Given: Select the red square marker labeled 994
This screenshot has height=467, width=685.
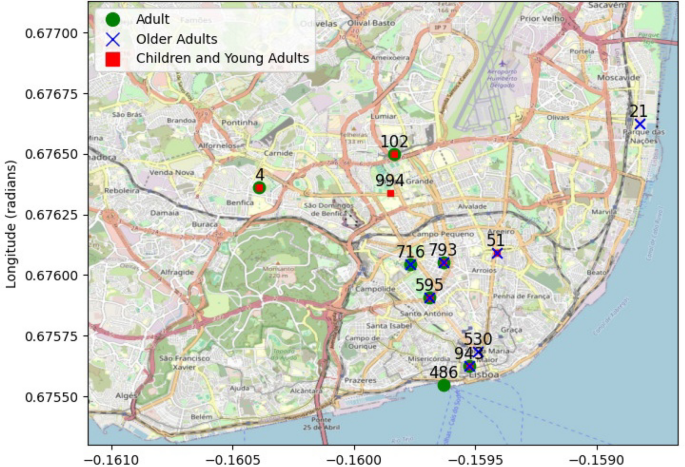Looking at the screenshot, I should click(391, 193).
